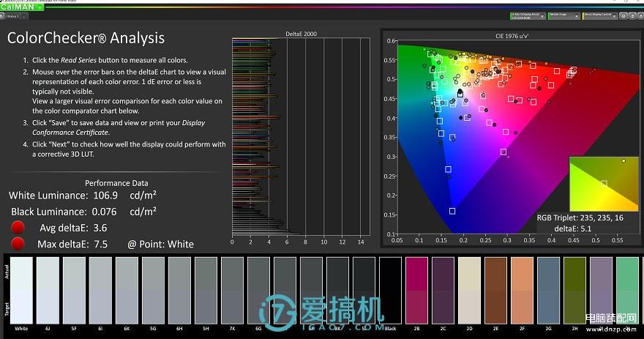
Task: Select the 7K dark gray swatch
Action: click(x=232, y=291)
